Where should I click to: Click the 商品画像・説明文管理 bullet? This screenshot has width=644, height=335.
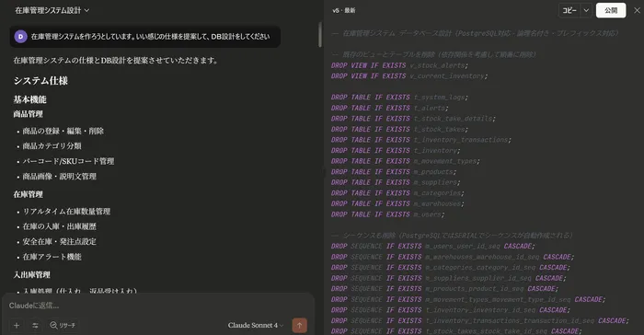click(59, 177)
